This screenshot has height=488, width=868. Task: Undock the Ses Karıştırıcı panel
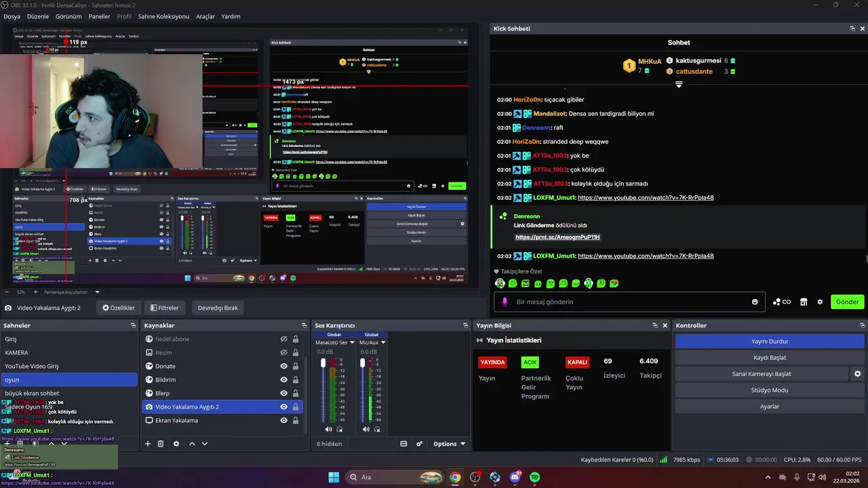pos(465,325)
